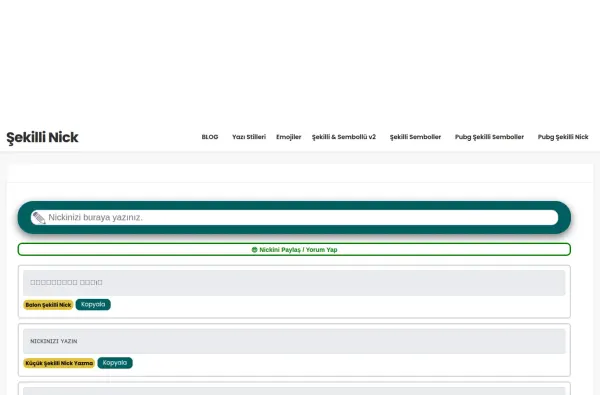Image resolution: width=600 pixels, height=395 pixels.
Task: Open Pubg Şekilli Nick menu link
Action: [x=563, y=137]
